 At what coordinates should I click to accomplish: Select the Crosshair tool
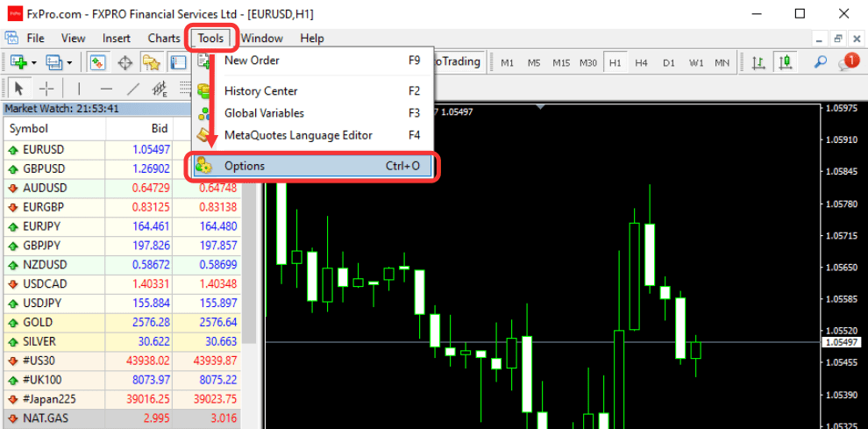click(x=47, y=88)
